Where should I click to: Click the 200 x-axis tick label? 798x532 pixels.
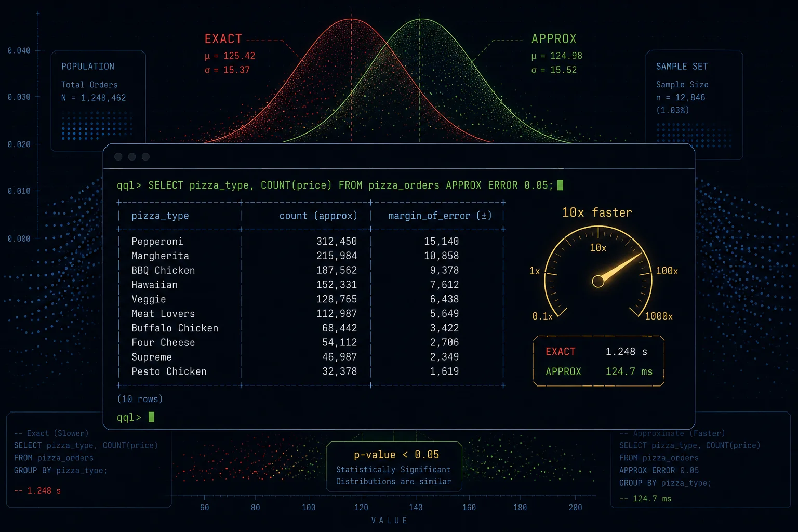[x=575, y=508]
